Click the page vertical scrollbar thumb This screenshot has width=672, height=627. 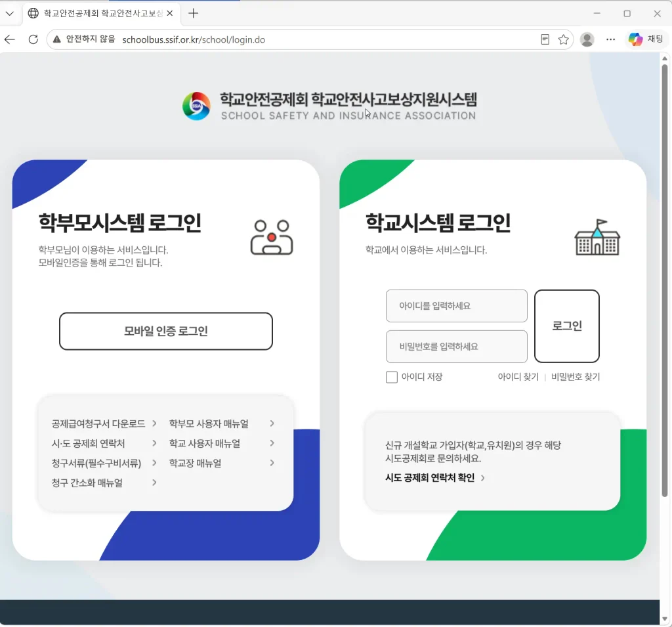pos(665,281)
